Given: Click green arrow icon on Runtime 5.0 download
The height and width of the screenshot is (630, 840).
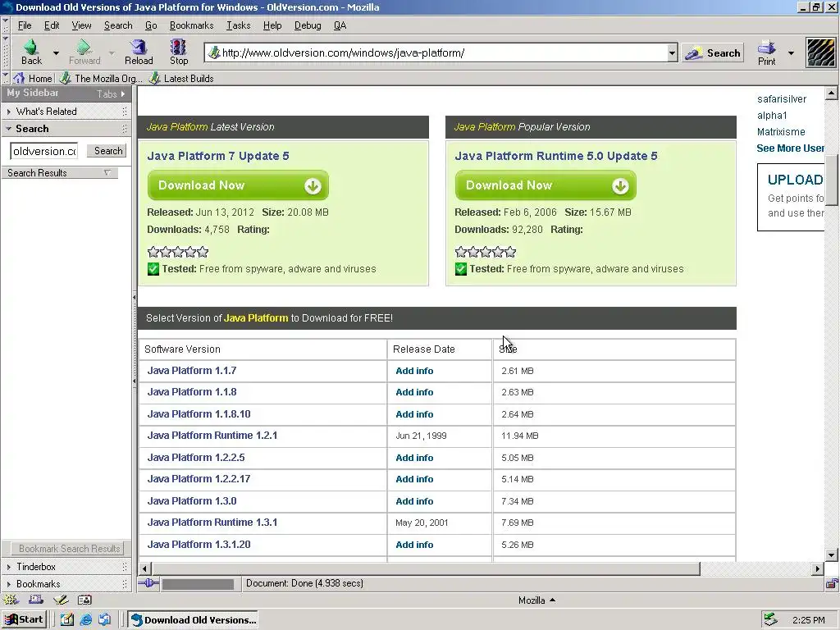Looking at the screenshot, I should pyautogui.click(x=620, y=186).
